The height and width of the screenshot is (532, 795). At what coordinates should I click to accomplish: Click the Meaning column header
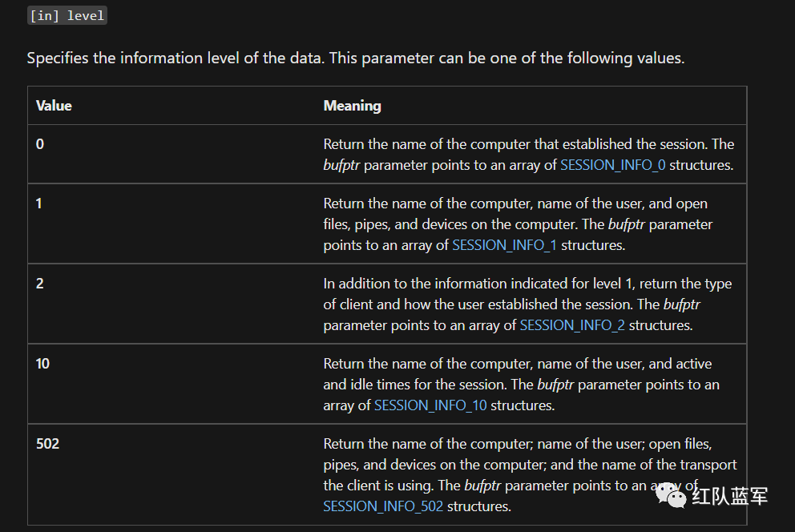point(352,106)
